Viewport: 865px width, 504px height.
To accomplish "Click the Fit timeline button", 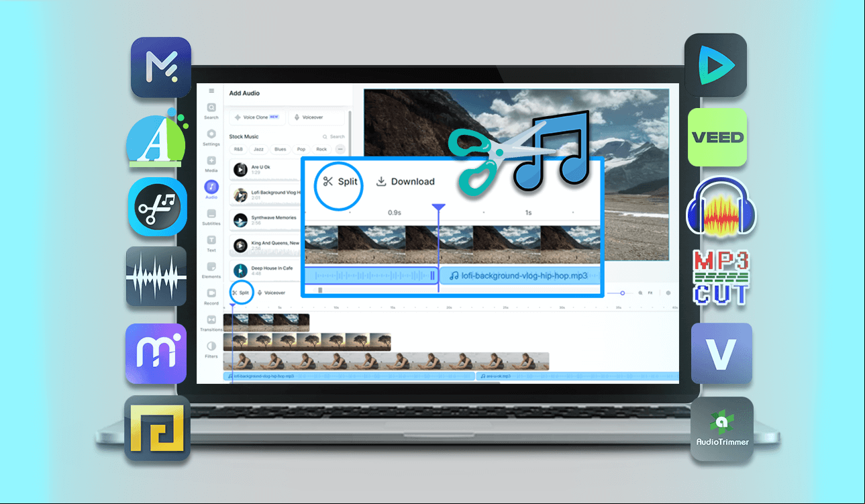I will point(650,293).
